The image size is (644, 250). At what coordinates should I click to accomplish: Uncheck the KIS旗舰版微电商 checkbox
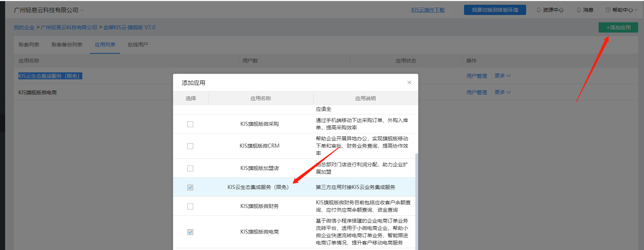coord(190,232)
